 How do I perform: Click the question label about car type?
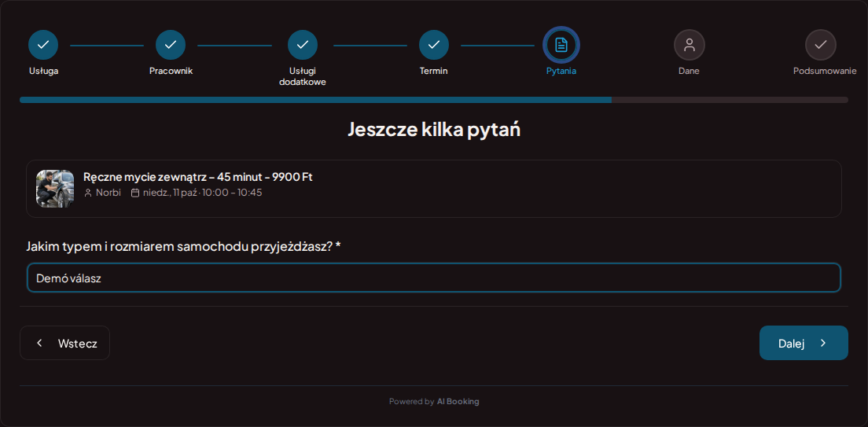tap(183, 246)
